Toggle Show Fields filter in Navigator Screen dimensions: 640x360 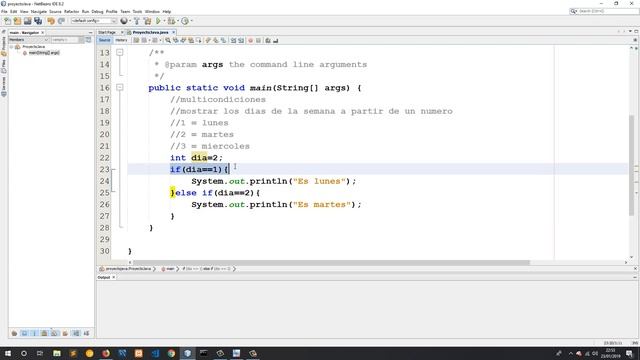click(24, 333)
